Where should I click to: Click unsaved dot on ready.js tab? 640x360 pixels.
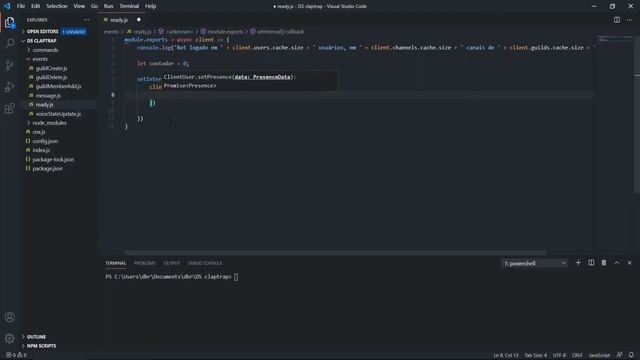click(139, 20)
